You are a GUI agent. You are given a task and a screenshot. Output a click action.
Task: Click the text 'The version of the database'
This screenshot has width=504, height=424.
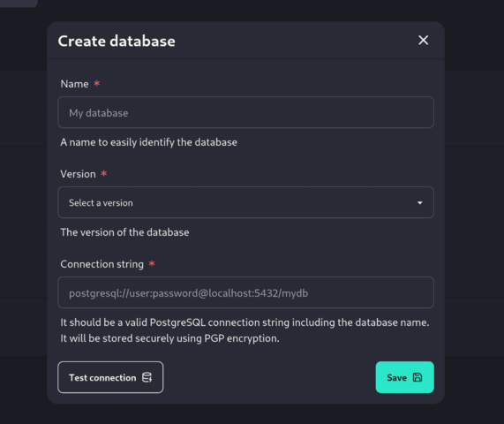pyautogui.click(x=124, y=232)
